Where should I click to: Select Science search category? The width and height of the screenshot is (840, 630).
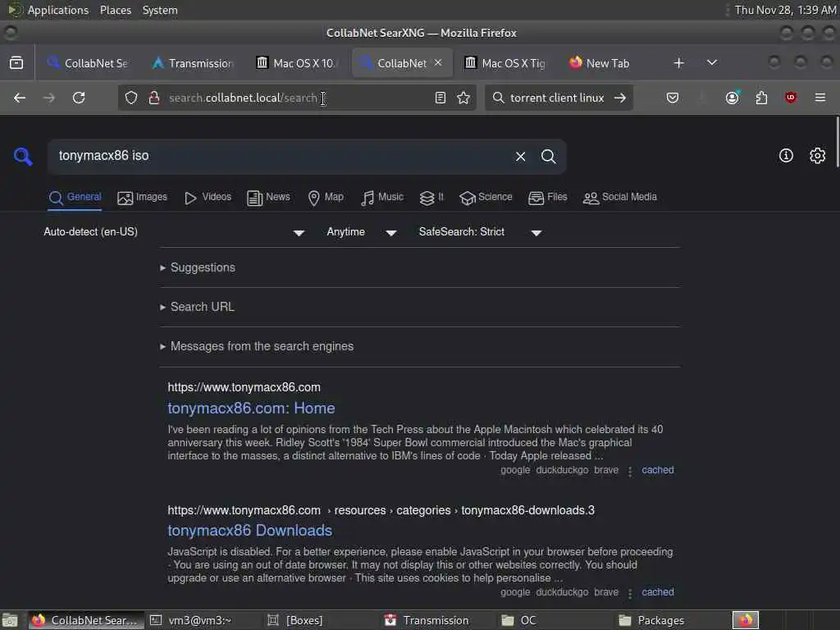tap(486, 197)
